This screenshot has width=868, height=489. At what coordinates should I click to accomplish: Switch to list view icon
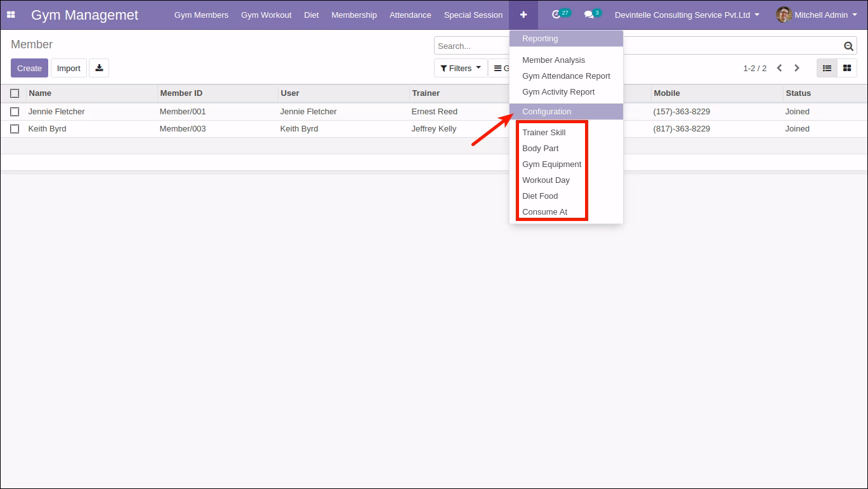pos(827,68)
